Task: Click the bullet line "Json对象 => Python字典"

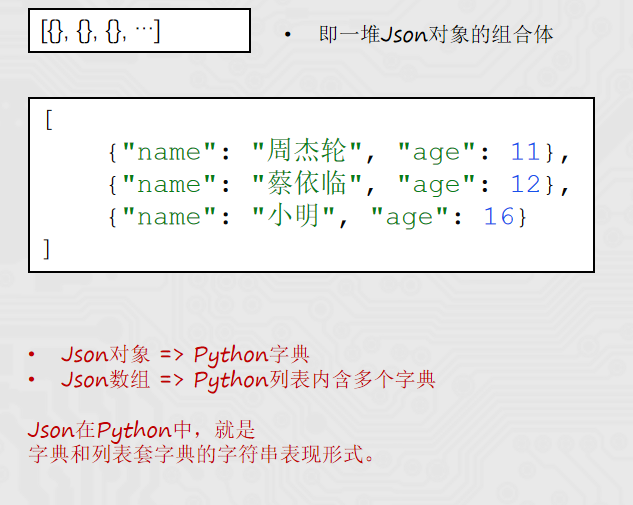Action: click(x=185, y=355)
